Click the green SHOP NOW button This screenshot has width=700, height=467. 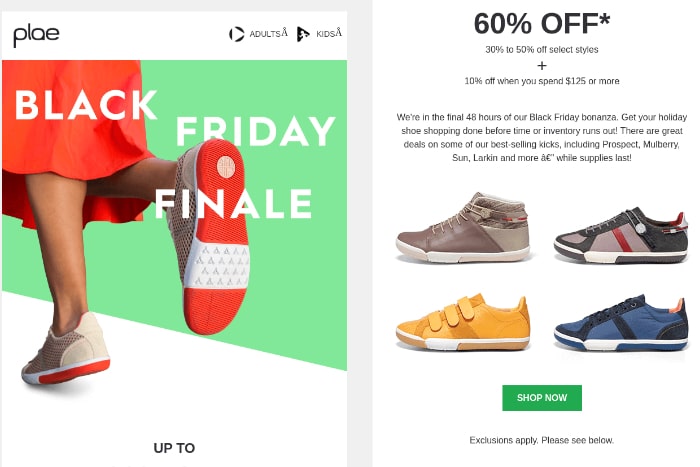tap(542, 397)
